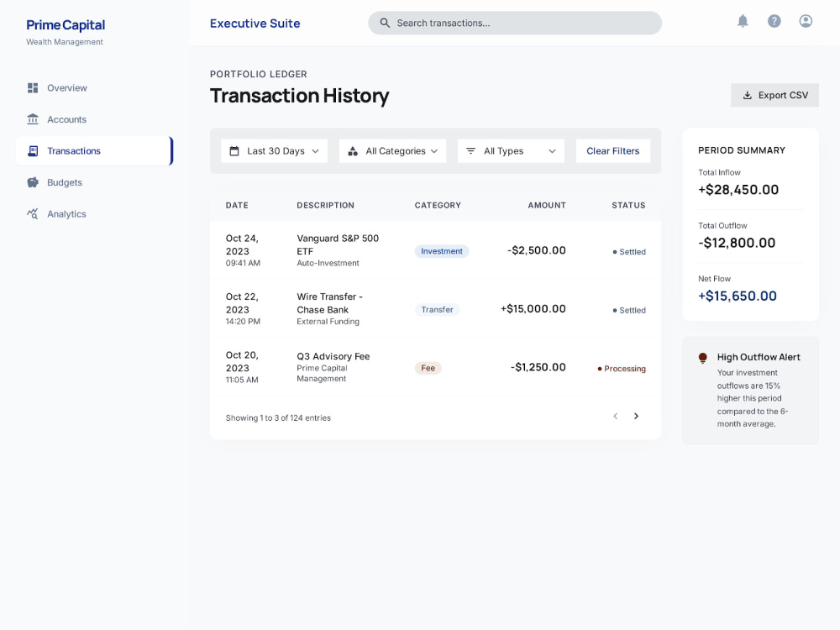840x630 pixels.
Task: Select the Q3 Advisory Fee description
Action: [x=333, y=356]
